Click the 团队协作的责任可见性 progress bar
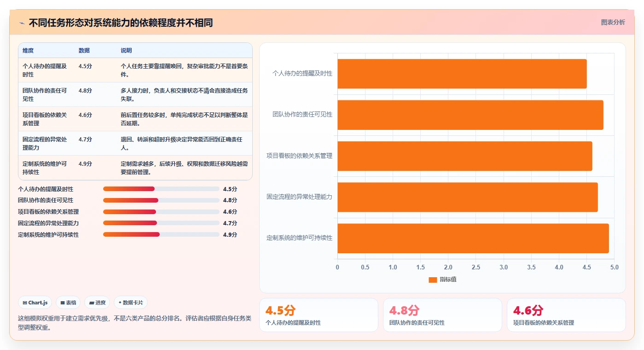The height and width of the screenshot is (350, 644). tap(161, 200)
